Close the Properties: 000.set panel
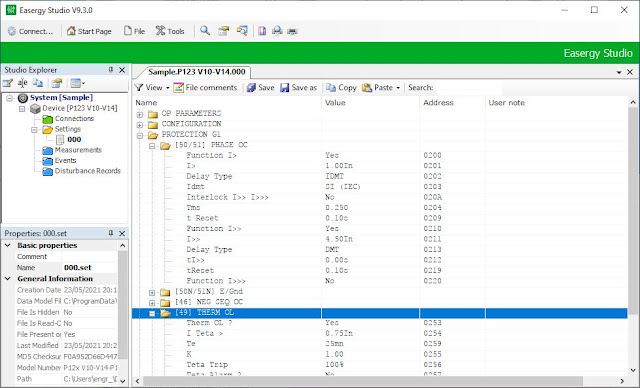 click(122, 233)
